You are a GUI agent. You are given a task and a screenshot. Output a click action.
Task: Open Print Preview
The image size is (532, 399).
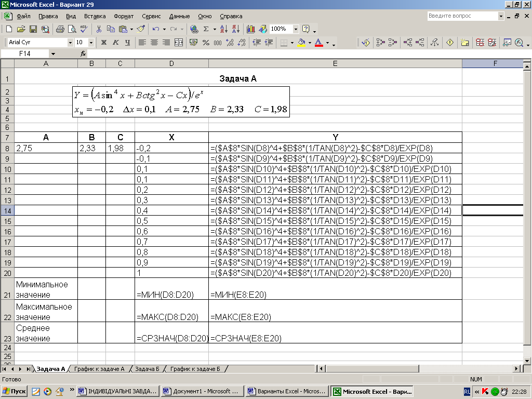[72, 29]
